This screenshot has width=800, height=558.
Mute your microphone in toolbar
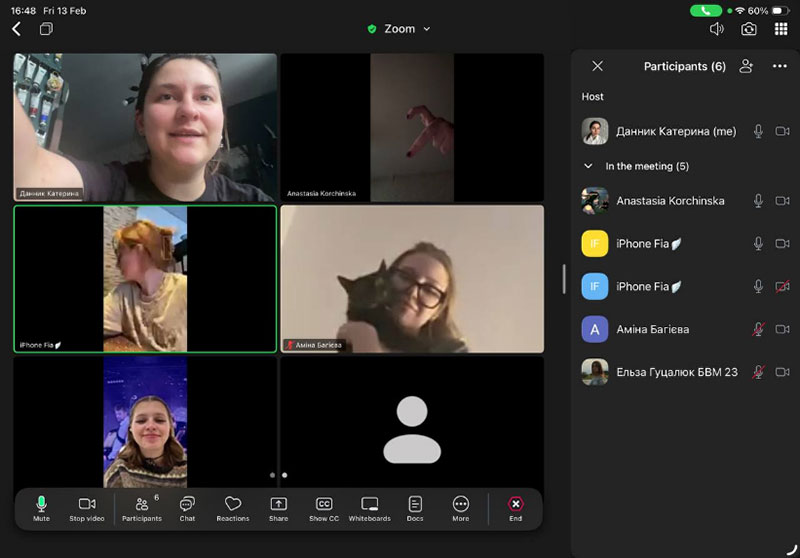click(41, 507)
